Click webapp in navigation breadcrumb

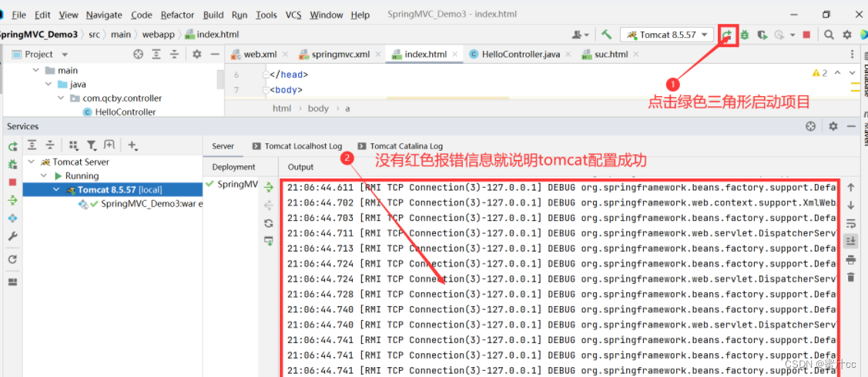pos(159,35)
